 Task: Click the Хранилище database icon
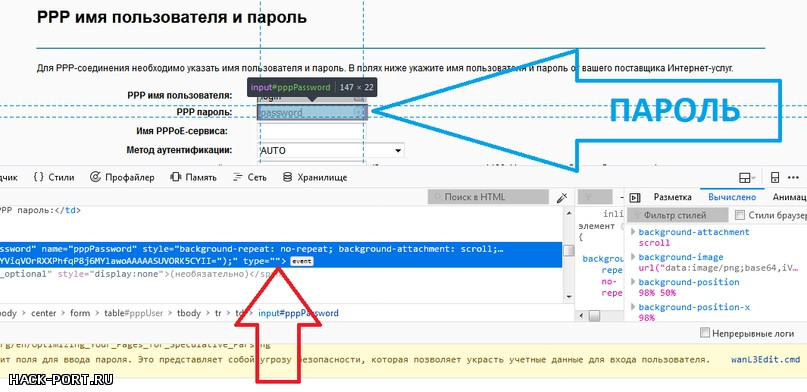(x=288, y=177)
